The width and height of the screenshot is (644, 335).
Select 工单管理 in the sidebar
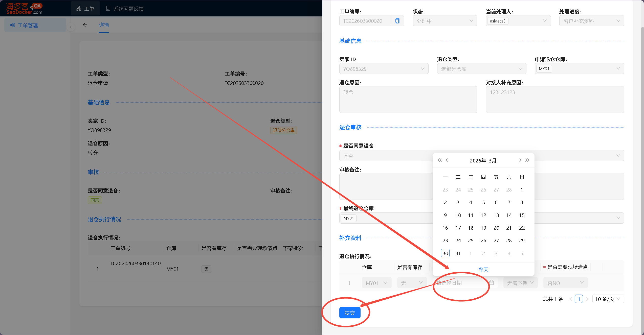pyautogui.click(x=28, y=25)
